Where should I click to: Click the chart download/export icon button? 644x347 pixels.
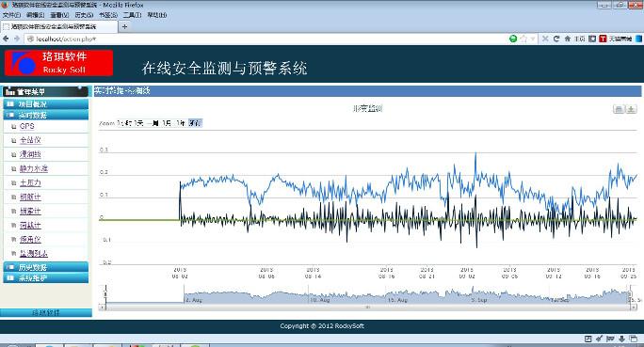(x=631, y=109)
